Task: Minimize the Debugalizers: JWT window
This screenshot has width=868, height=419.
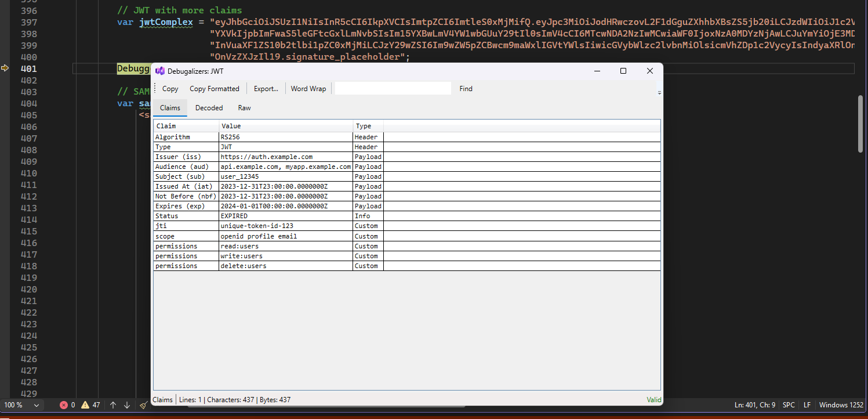Action: pos(597,71)
